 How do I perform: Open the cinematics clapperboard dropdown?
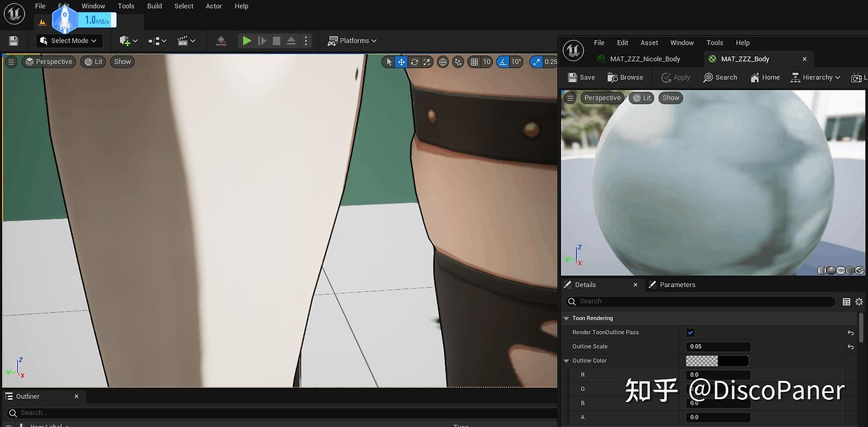[186, 41]
